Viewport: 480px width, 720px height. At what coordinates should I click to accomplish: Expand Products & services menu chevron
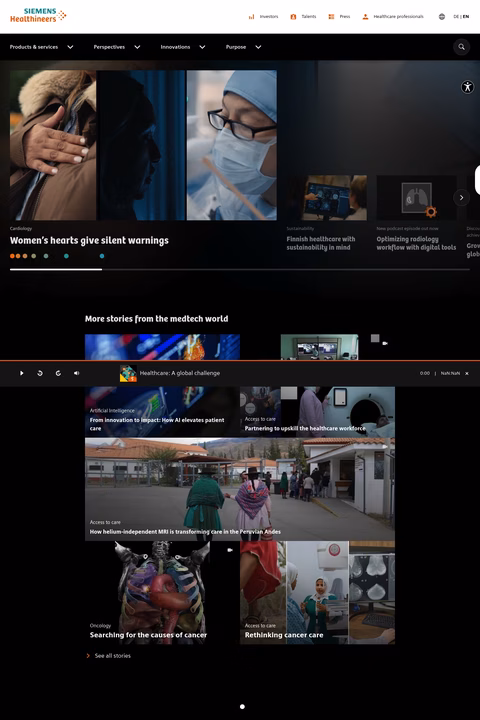click(x=70, y=47)
